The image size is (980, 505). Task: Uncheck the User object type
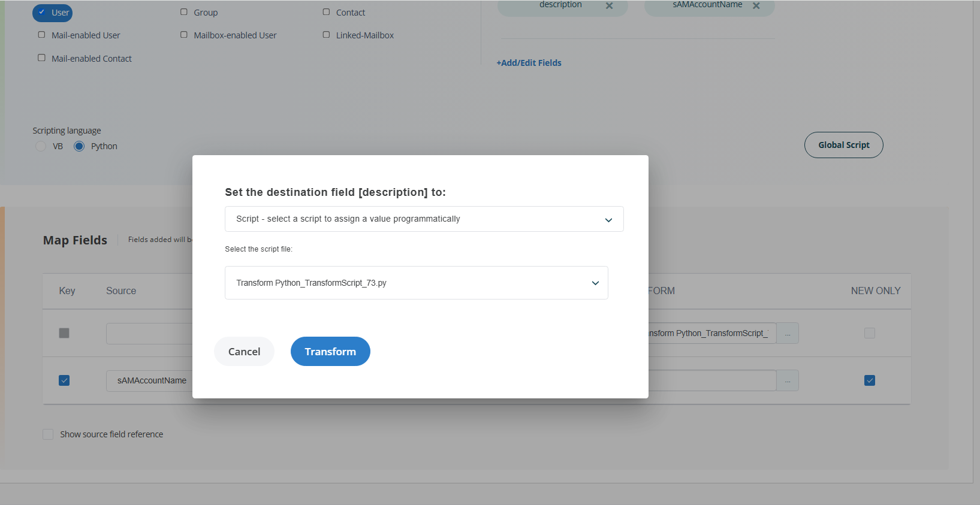[x=42, y=13]
